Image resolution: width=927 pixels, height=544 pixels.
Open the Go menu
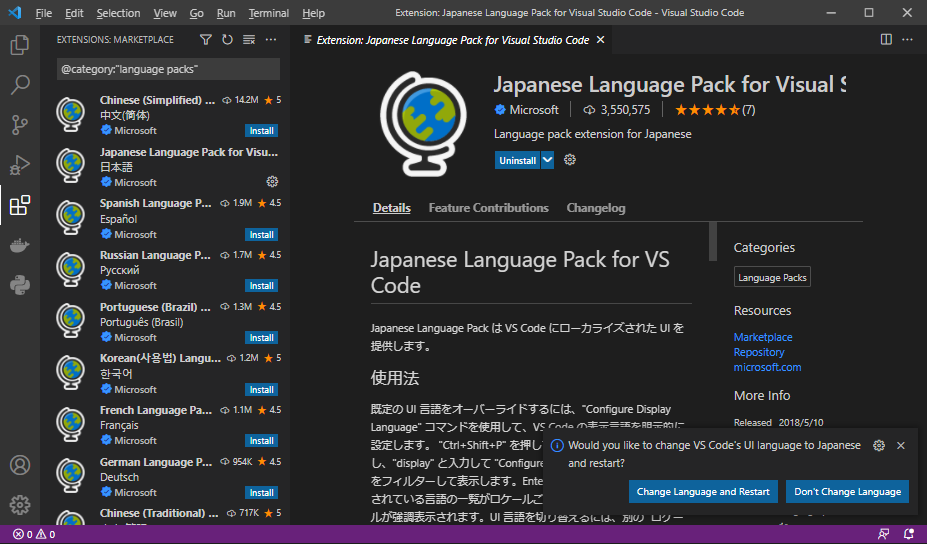click(197, 13)
